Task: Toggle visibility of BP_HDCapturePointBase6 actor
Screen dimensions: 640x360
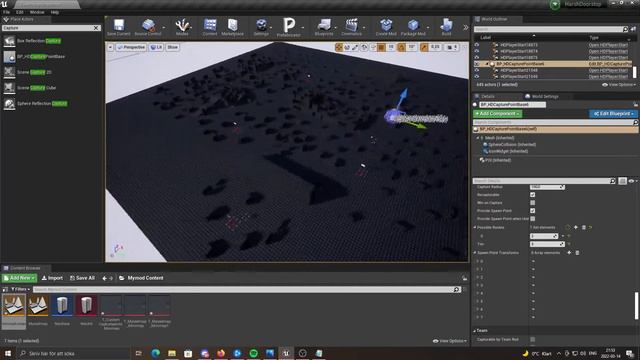Action: (477, 64)
